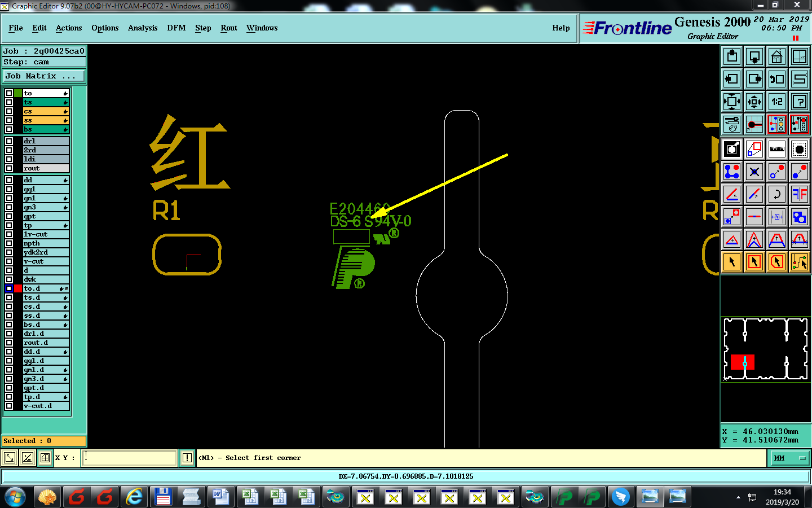Toggle the 'gm1' layer checkbox
812x508 pixels.
pyautogui.click(x=9, y=198)
